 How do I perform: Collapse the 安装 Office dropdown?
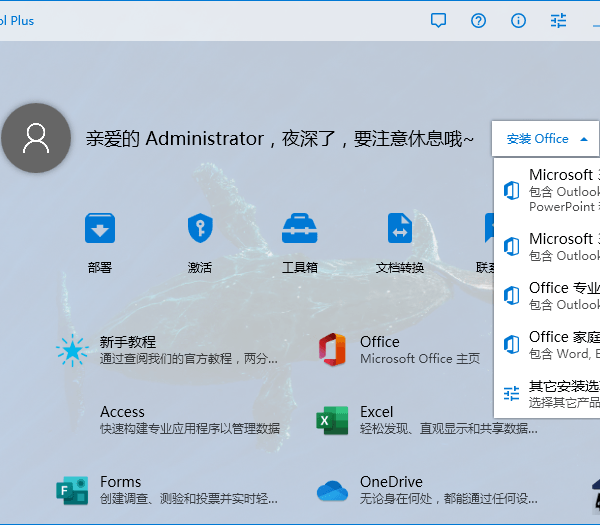pyautogui.click(x=546, y=139)
